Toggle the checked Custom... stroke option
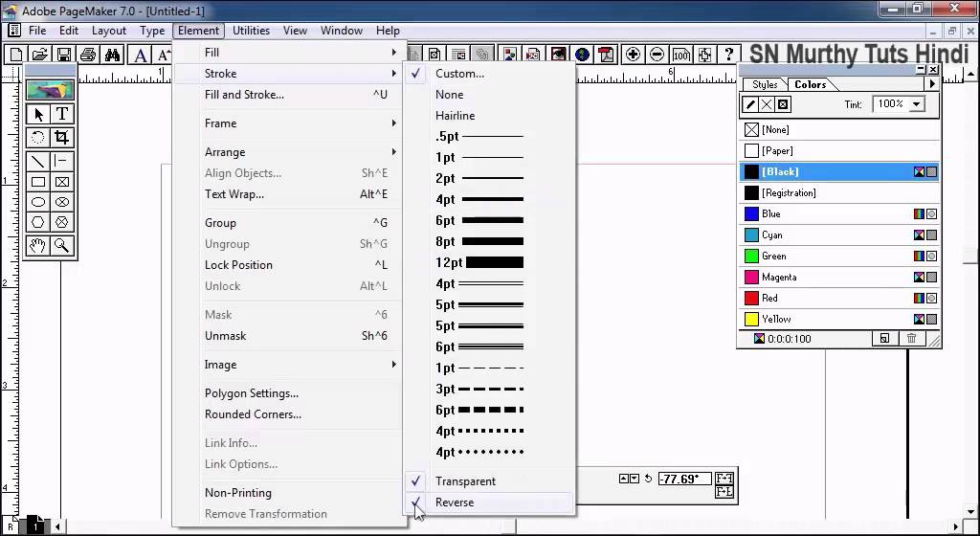Viewport: 980px width, 536px height. (x=489, y=74)
